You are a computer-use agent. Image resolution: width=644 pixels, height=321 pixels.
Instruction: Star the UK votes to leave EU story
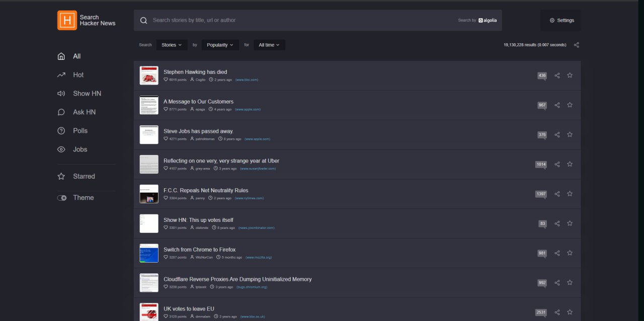[570, 312]
